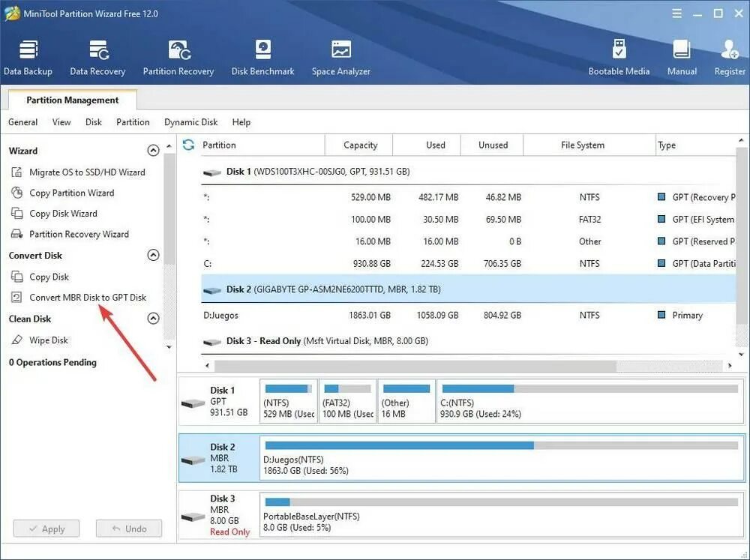Sort by the Capacity column header

[358, 145]
